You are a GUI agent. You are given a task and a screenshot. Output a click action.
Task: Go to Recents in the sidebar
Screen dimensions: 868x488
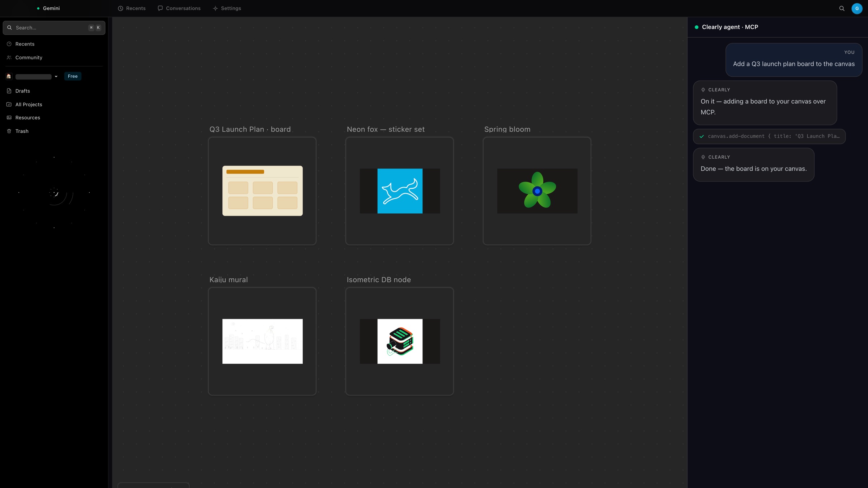[x=54, y=44]
